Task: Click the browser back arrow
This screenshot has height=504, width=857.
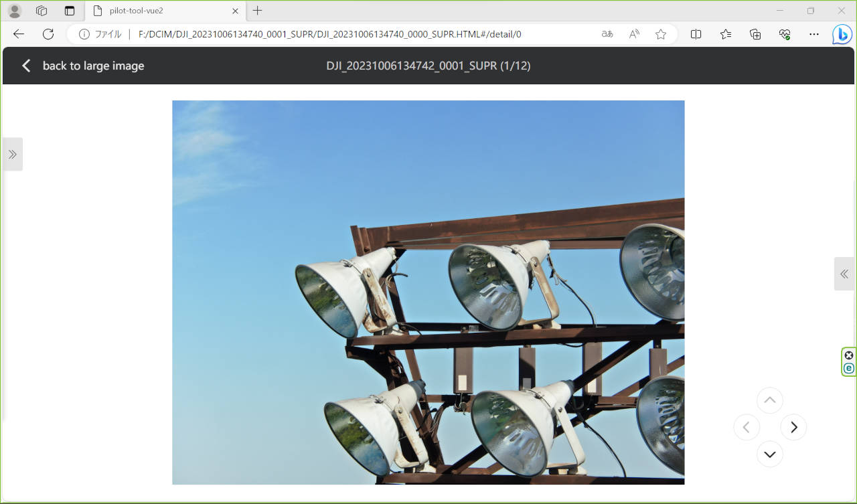Action: (x=19, y=34)
